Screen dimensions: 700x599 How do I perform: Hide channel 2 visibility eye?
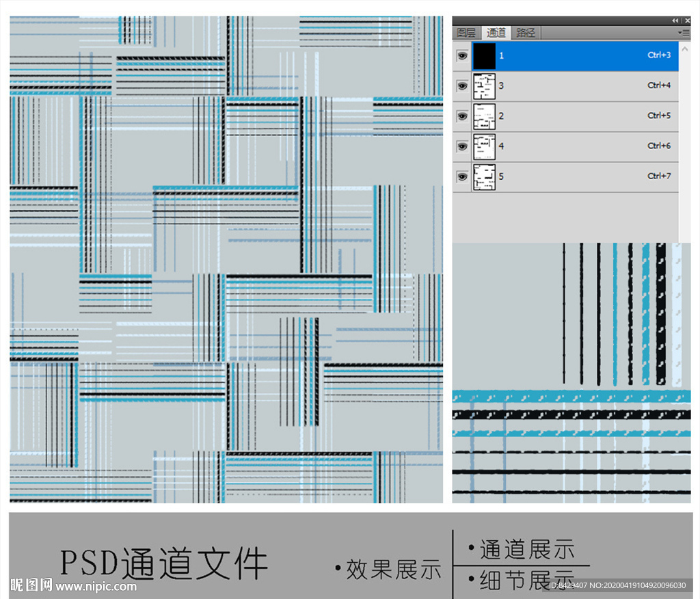click(x=462, y=116)
